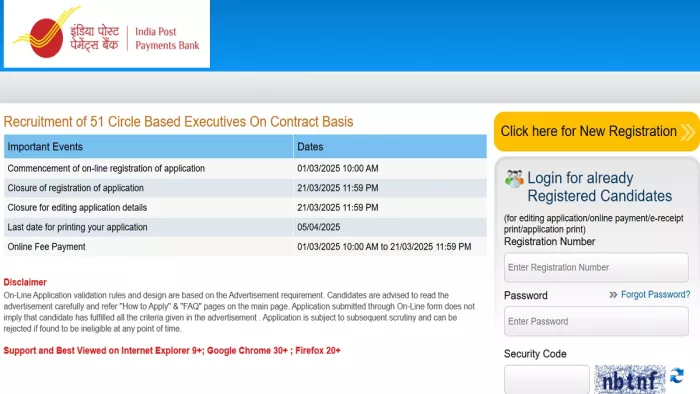The image size is (700, 394).
Task: Click the nbtnf captcha image
Action: pyautogui.click(x=629, y=379)
